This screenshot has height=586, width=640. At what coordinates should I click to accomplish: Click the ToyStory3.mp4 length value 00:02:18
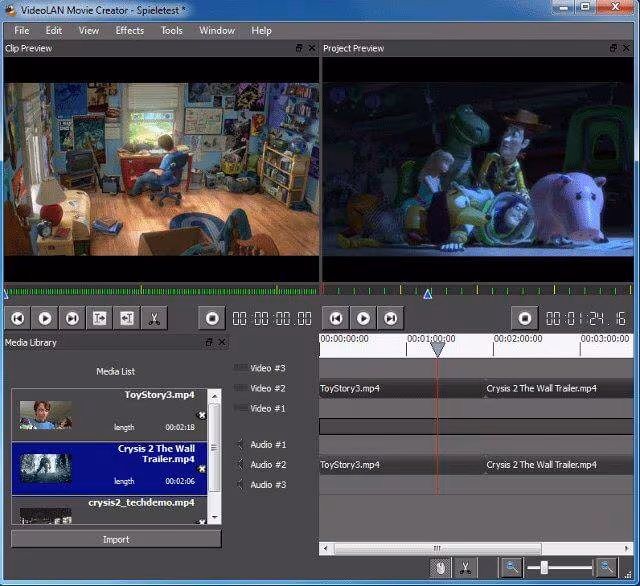point(180,427)
